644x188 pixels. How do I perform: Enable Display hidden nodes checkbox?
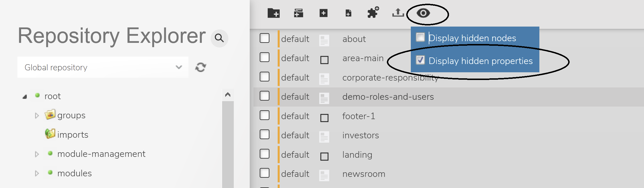[x=420, y=37]
